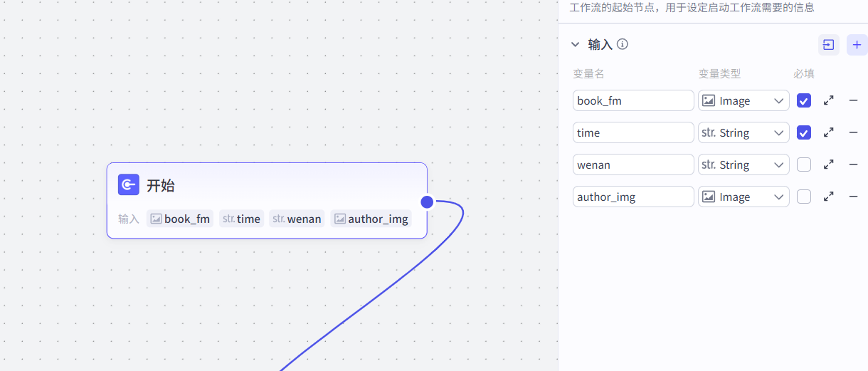Enable required checkbox for author_img
The image size is (868, 371).
point(804,197)
